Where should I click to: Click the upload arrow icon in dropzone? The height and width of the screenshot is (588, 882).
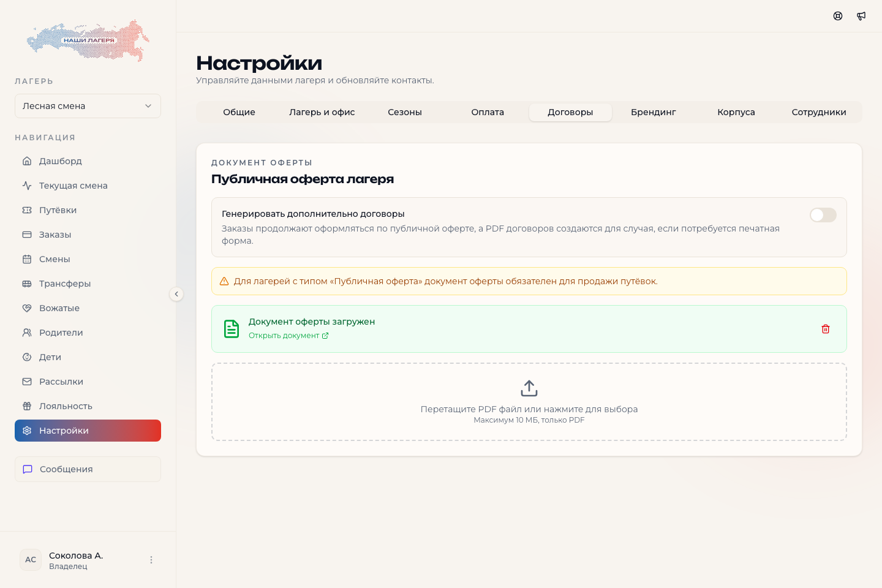pos(529,388)
